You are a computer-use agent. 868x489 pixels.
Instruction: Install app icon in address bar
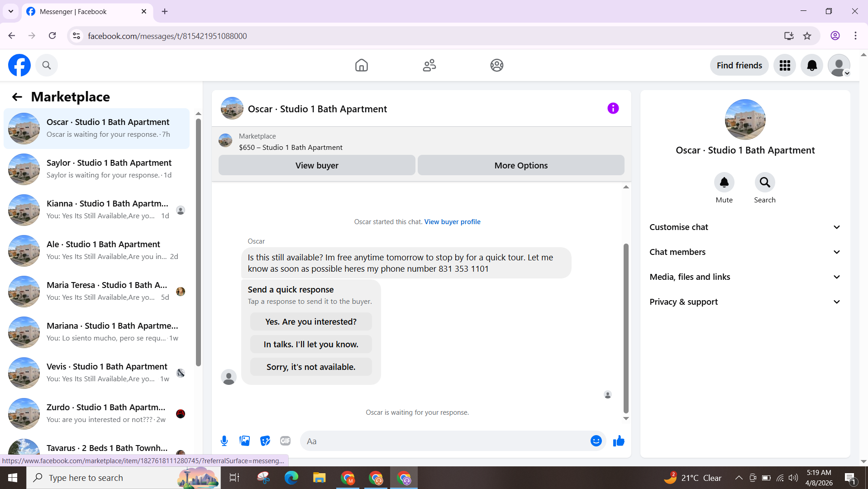(x=789, y=36)
